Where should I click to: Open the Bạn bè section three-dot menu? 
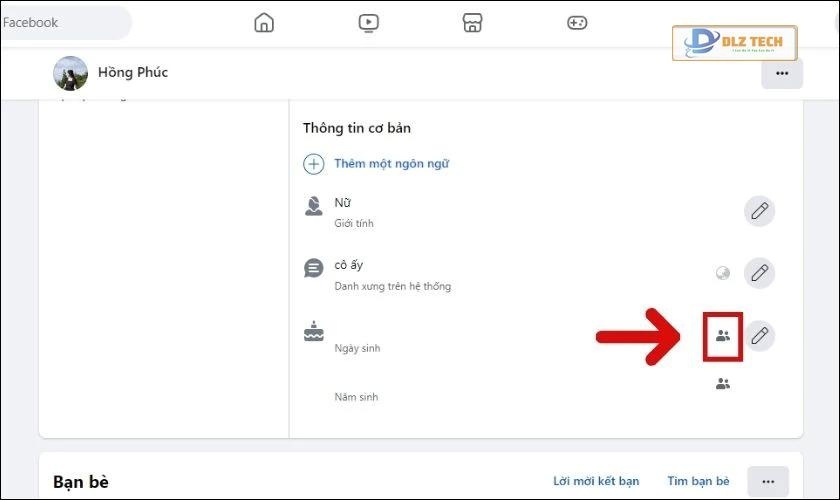[x=768, y=481]
